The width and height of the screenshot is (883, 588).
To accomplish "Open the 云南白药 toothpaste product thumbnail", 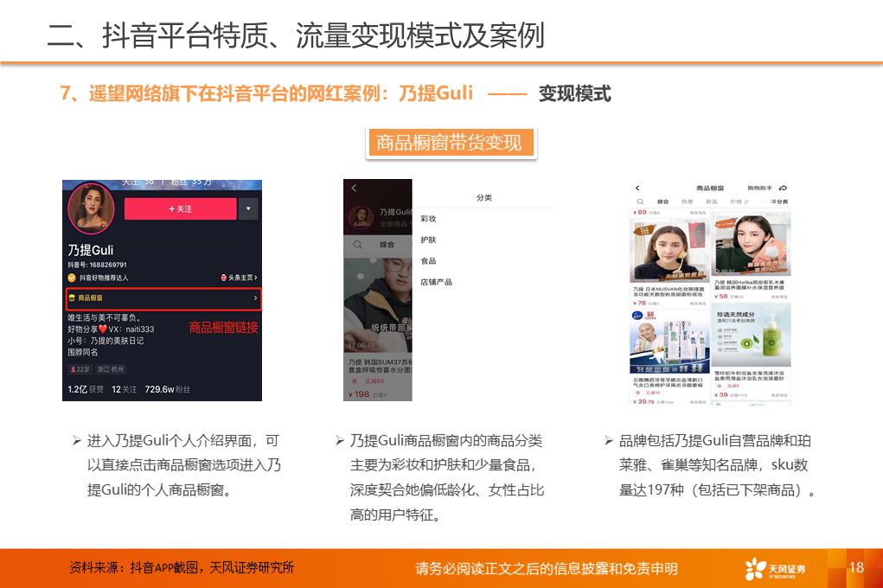I will pos(669,342).
